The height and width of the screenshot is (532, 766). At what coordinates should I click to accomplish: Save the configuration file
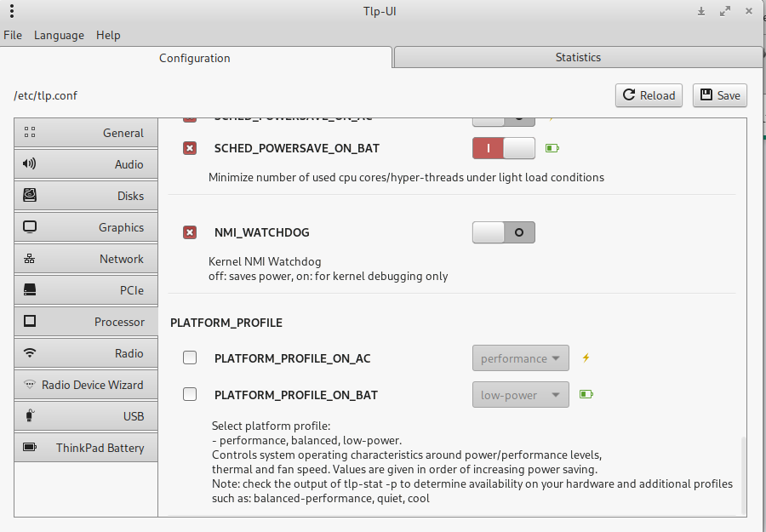[x=719, y=95]
